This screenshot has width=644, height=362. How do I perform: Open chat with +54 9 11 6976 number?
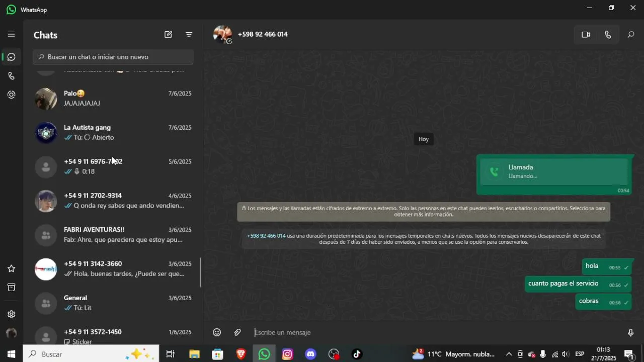(x=113, y=167)
